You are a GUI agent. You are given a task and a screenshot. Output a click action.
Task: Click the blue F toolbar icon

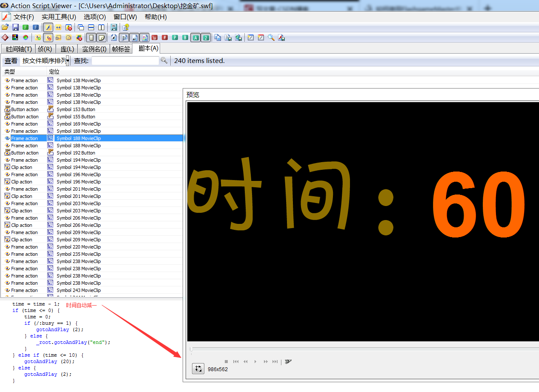coord(36,27)
